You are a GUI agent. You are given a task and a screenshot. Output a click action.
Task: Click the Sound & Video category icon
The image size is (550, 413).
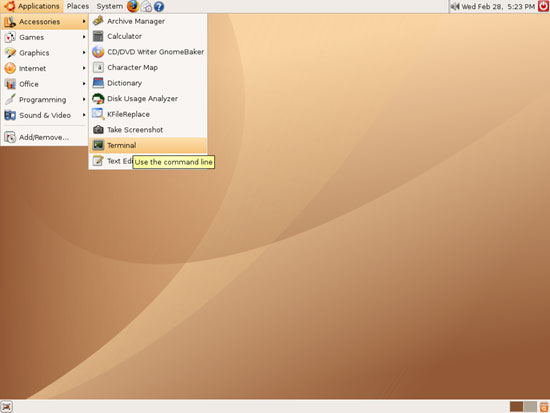tap(10, 115)
